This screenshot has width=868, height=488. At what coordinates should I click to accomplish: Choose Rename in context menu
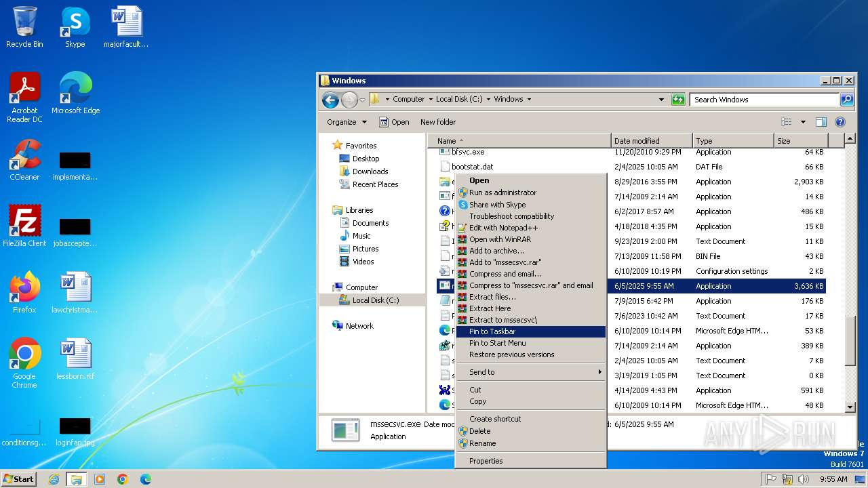530,443
